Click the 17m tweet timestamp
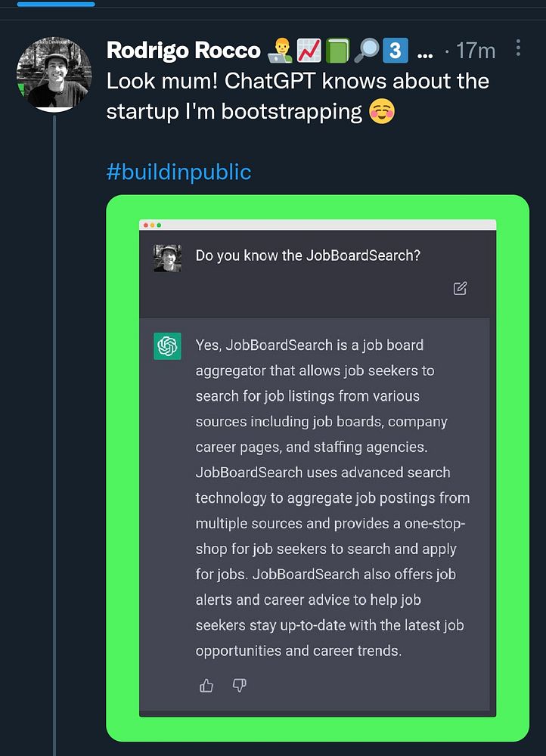Viewport: 546px width, 756px height. click(476, 51)
